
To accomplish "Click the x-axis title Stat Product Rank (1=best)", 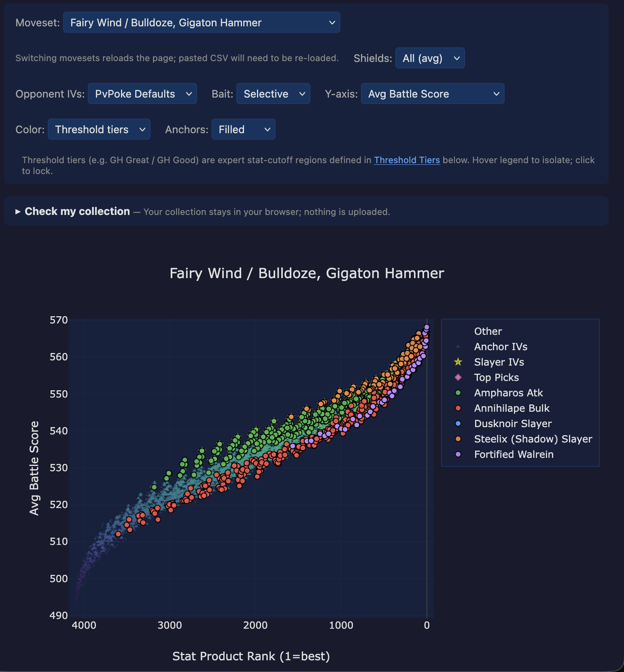I will point(251,656).
